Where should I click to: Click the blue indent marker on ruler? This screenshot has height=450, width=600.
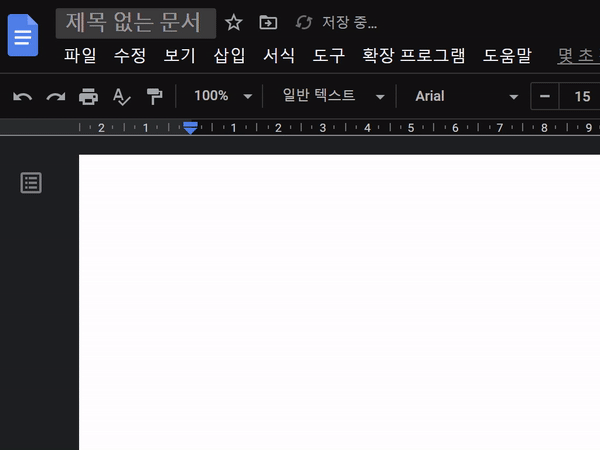tap(190, 128)
